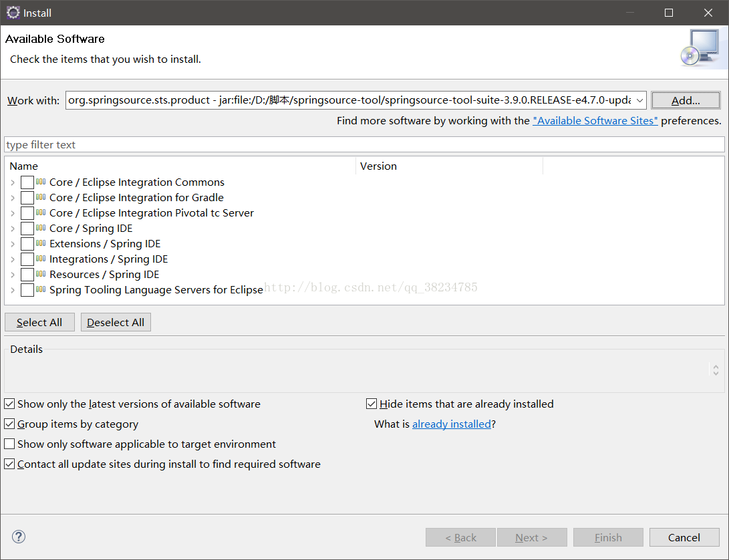Select Core / Eclipse Integration for Gradle row text
This screenshot has width=729, height=560.
(137, 197)
